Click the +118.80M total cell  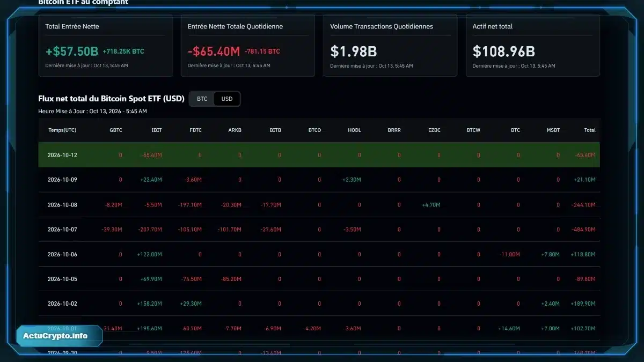coord(583,254)
